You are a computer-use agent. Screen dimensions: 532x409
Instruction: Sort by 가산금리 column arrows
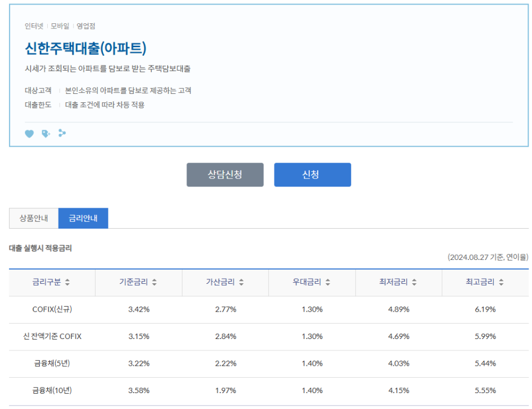click(x=241, y=282)
